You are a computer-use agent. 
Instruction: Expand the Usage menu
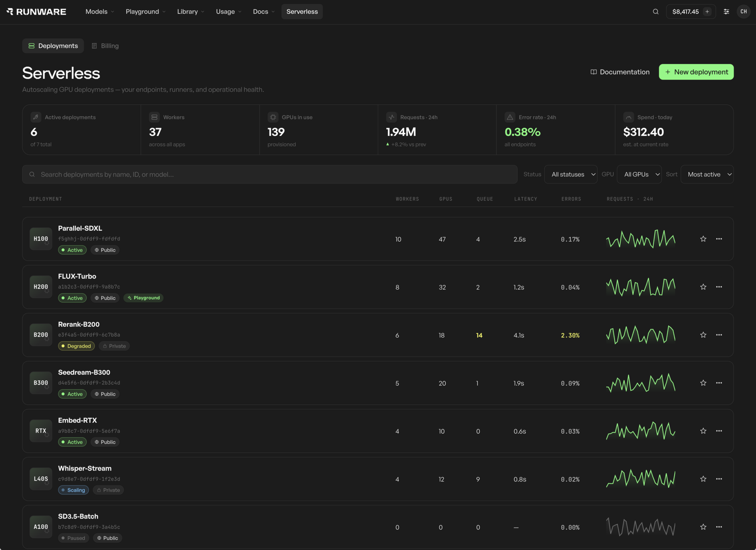228,11
